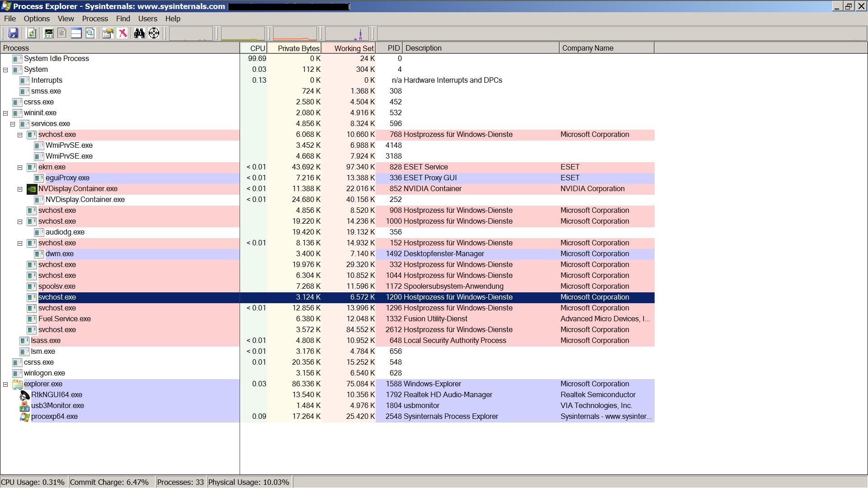Click the Find Window's Process crosshair icon
The image size is (868, 488).
[x=154, y=33]
